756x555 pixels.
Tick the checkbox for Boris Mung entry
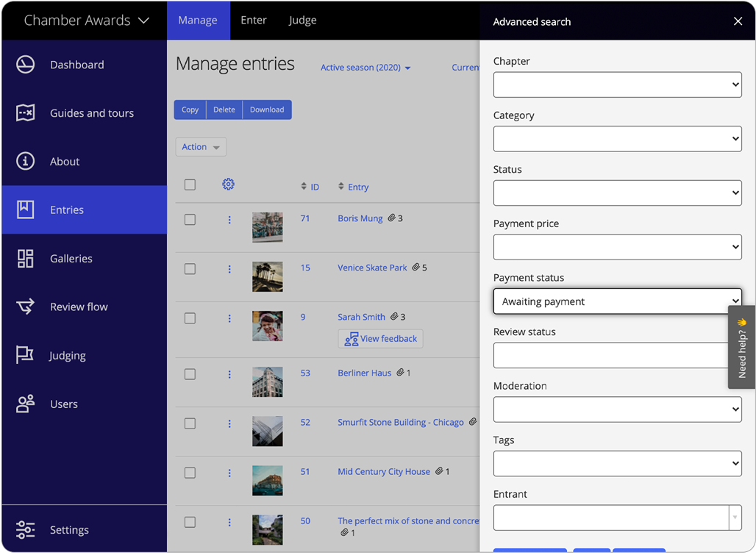point(190,220)
